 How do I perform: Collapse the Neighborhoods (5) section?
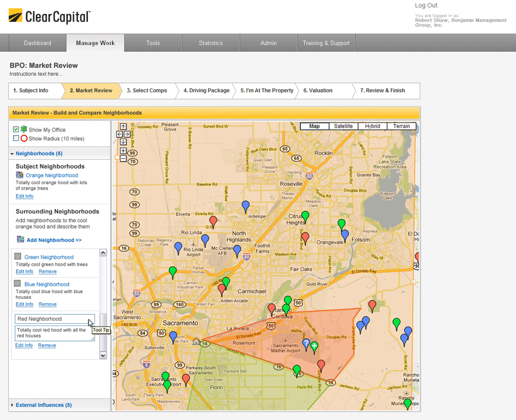(12, 154)
